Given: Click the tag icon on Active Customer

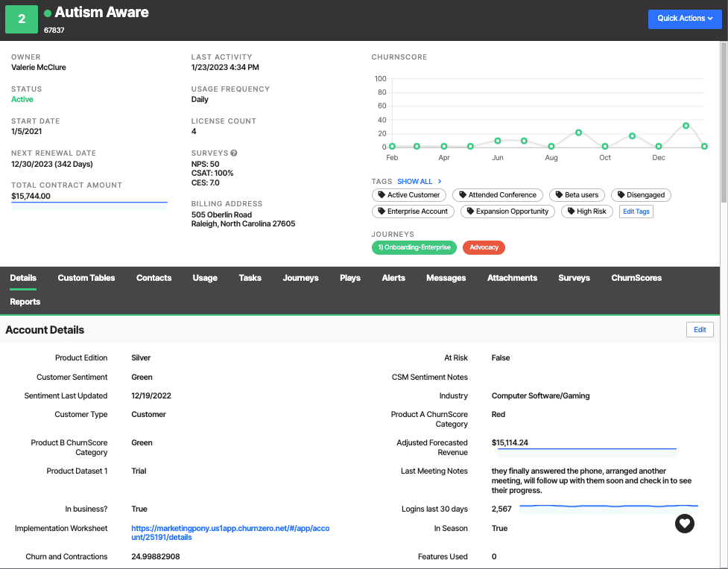Looking at the screenshot, I should 382,195.
